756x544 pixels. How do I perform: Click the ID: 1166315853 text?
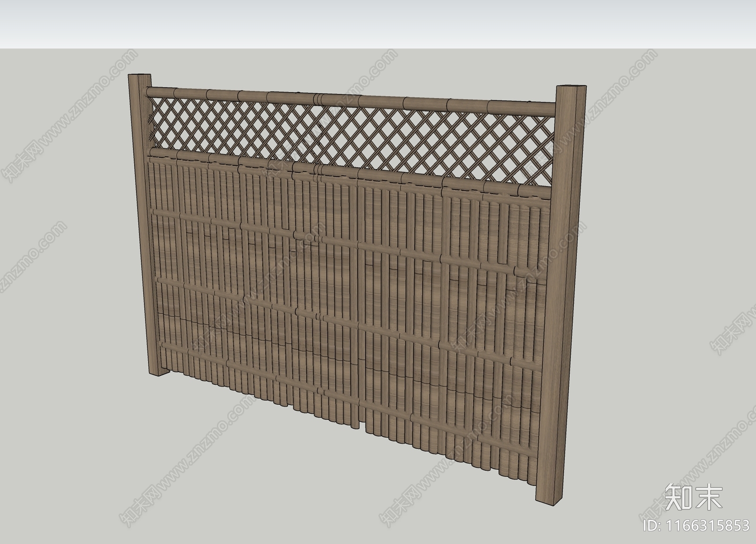pyautogui.click(x=696, y=525)
